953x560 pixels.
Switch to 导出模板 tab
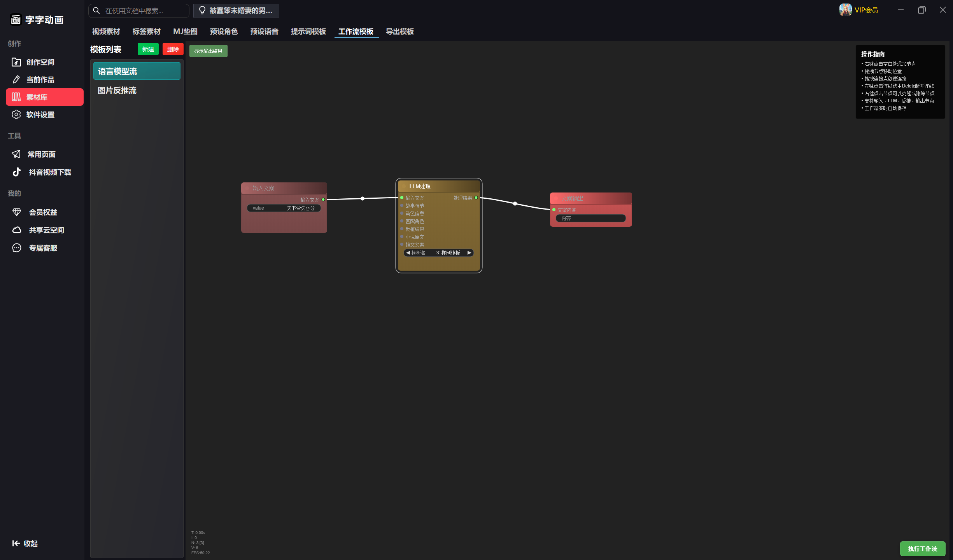click(399, 31)
